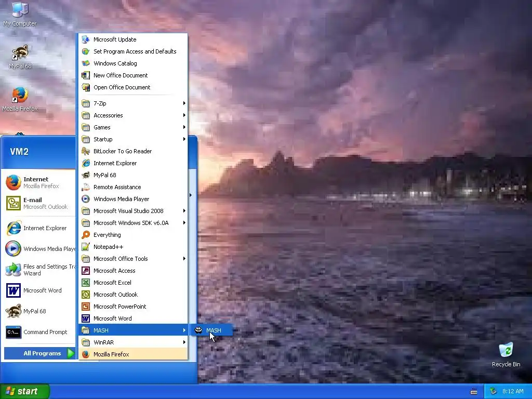Launch Microsoft Word from programs list

pyautogui.click(x=133, y=318)
